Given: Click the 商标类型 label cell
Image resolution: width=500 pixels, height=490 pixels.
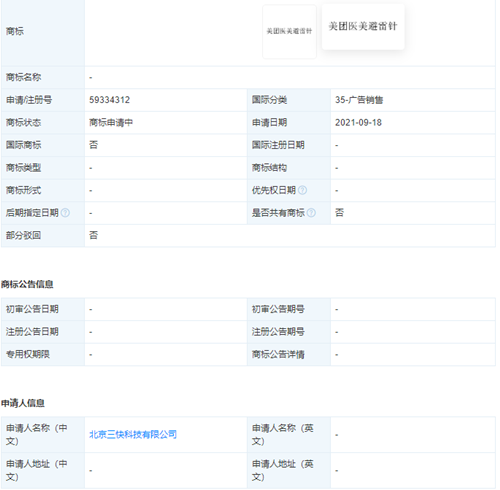Looking at the screenshot, I should 43,168.
